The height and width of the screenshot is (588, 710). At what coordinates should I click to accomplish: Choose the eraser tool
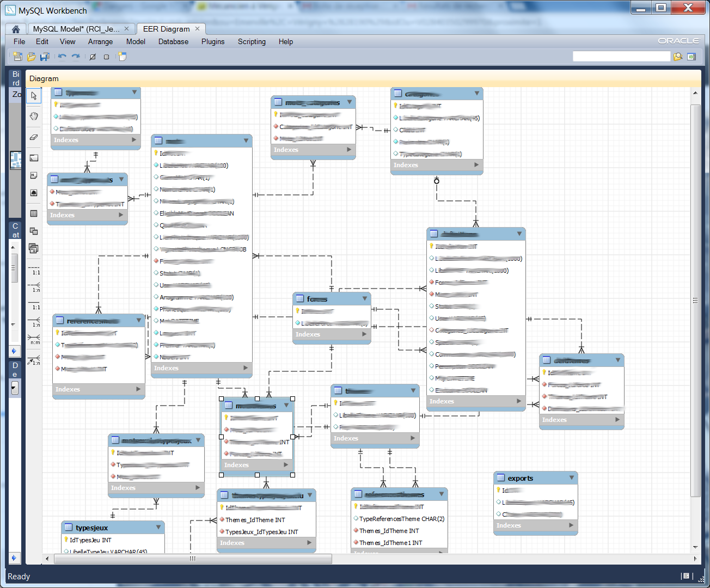point(34,137)
